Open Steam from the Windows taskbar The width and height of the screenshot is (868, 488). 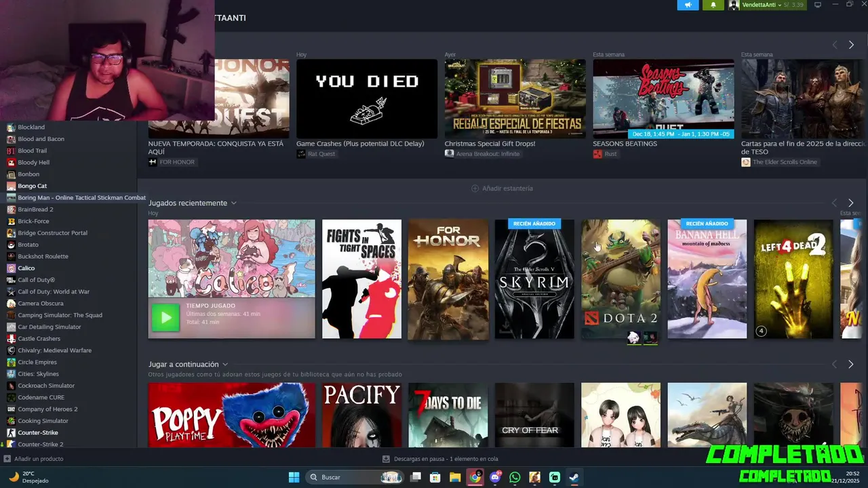click(574, 477)
